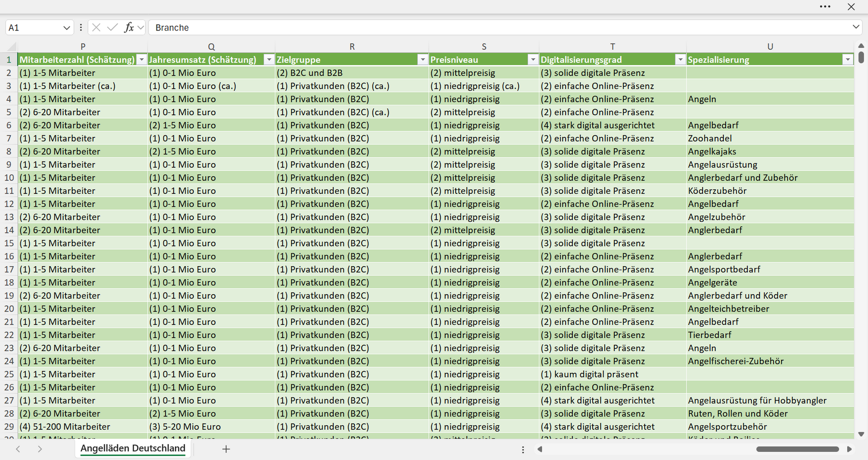Select cell 'Köderzubehör'

[x=770, y=190]
